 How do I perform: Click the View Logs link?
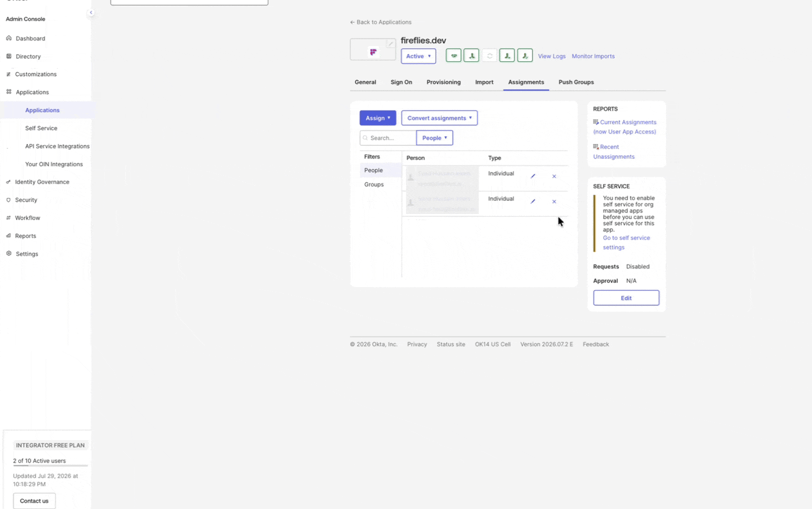551,56
